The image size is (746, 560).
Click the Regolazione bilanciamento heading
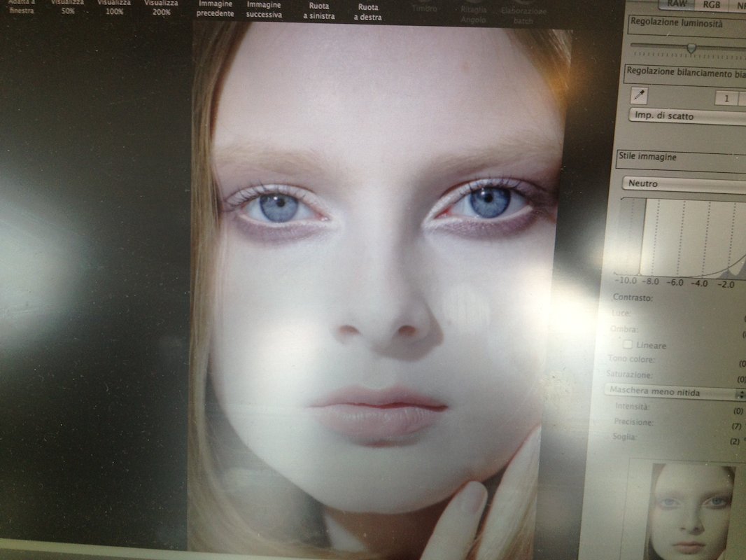tap(686, 73)
